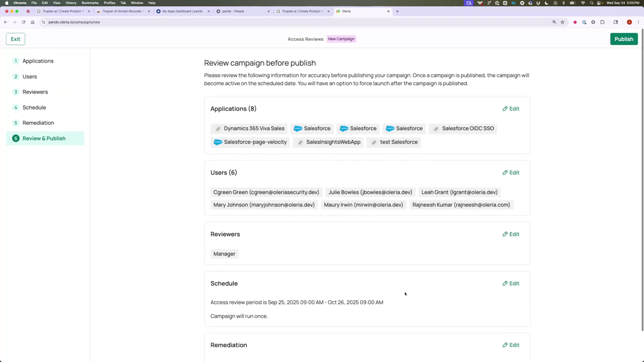Click the Salesforce cloud icon on Salesforce-page-velocity chip
The height and width of the screenshot is (362, 644).
tap(218, 142)
